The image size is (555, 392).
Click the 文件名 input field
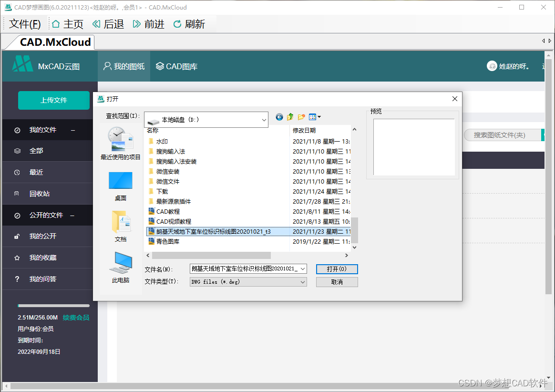245,269
